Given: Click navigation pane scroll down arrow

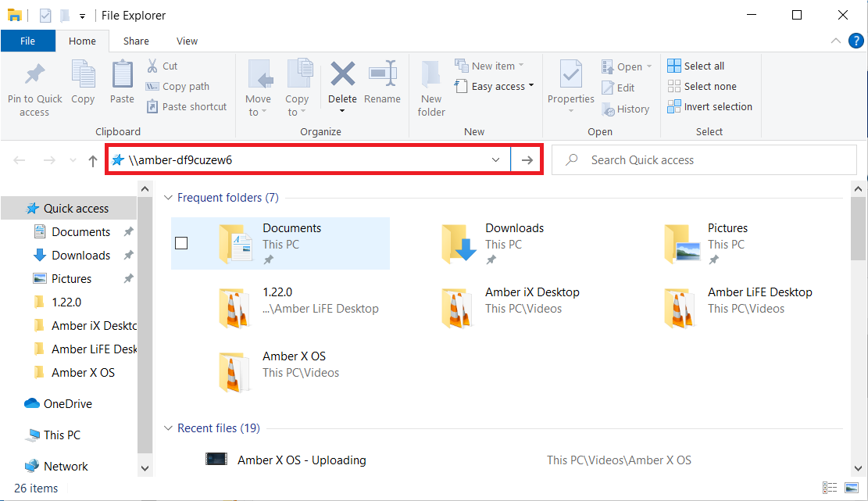Looking at the screenshot, I should point(145,468).
